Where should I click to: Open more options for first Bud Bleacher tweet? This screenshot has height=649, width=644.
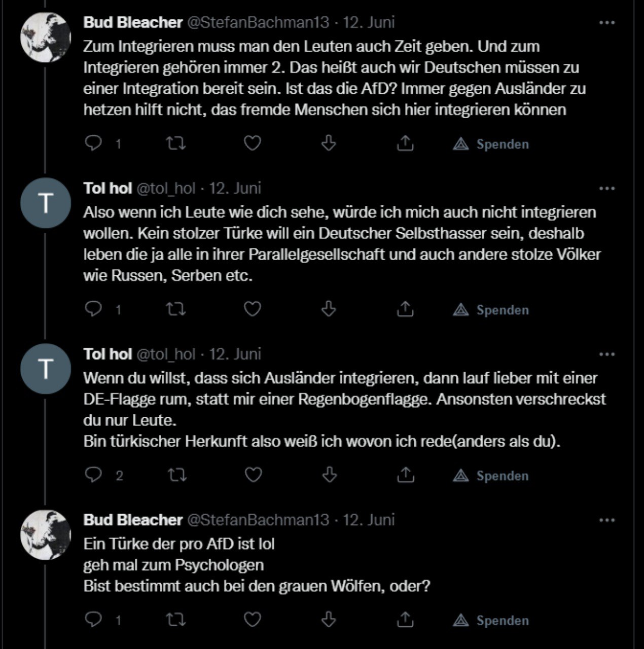tap(606, 23)
